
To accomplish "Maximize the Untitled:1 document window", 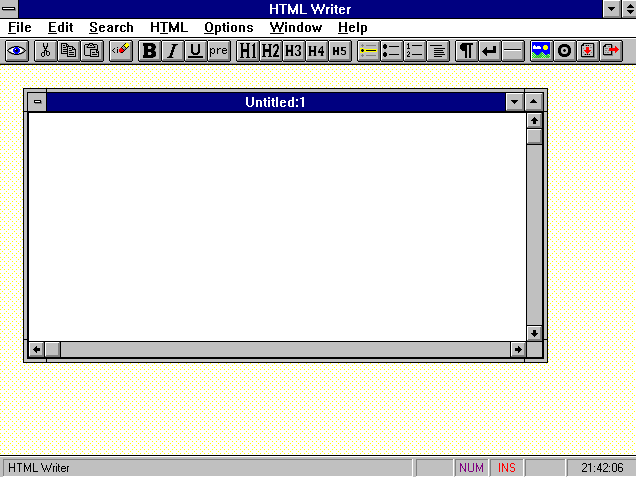I will [x=533, y=102].
